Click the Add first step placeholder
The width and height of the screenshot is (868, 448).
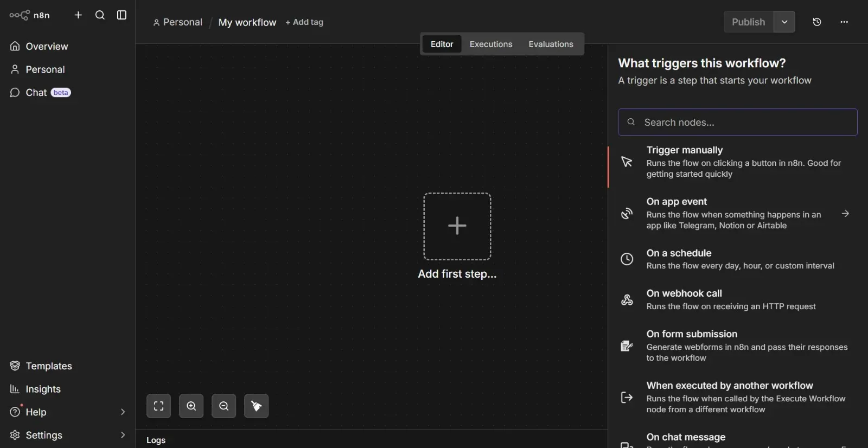[x=457, y=226]
